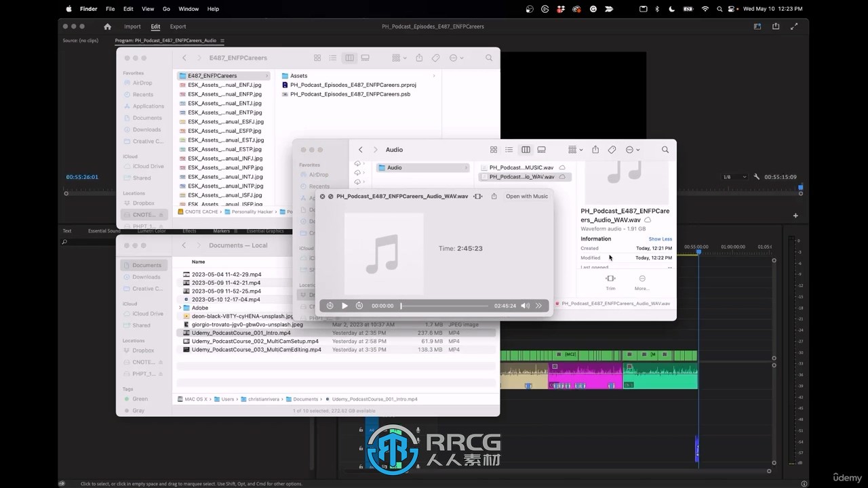Open search in the Audio Finder window
The width and height of the screenshot is (868, 488).
pyautogui.click(x=665, y=150)
